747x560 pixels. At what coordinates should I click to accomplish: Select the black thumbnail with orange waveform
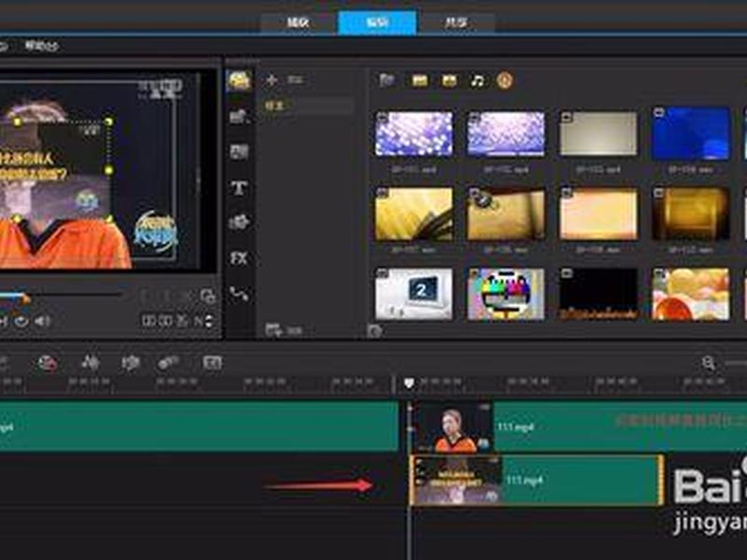point(598,293)
